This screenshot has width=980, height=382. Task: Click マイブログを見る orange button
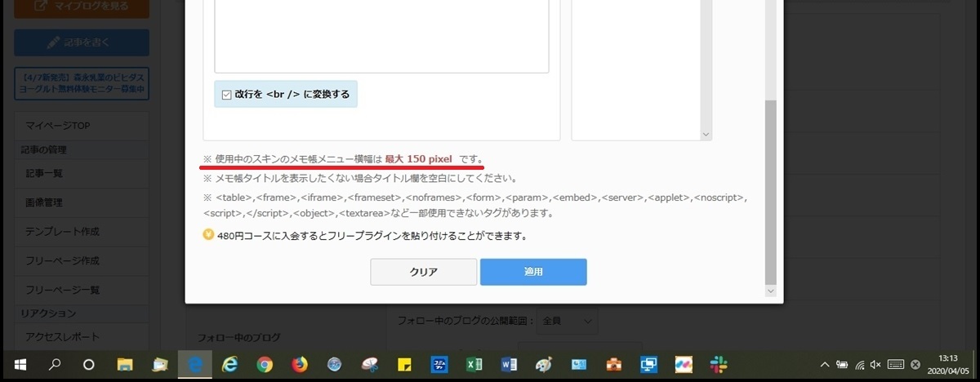82,7
